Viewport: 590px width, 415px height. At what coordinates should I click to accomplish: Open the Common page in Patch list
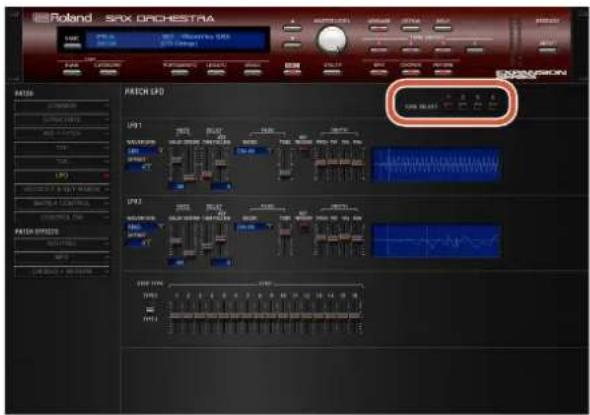click(62, 106)
